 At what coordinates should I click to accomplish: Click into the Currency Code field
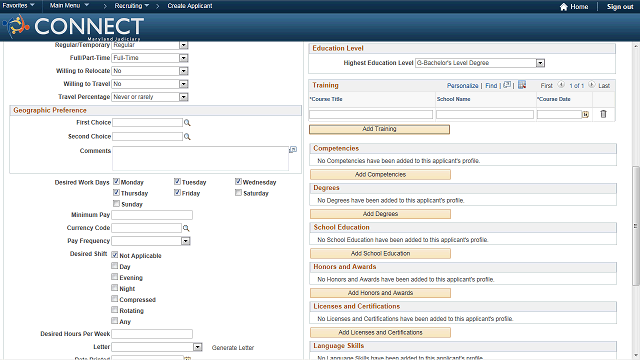tap(147, 228)
